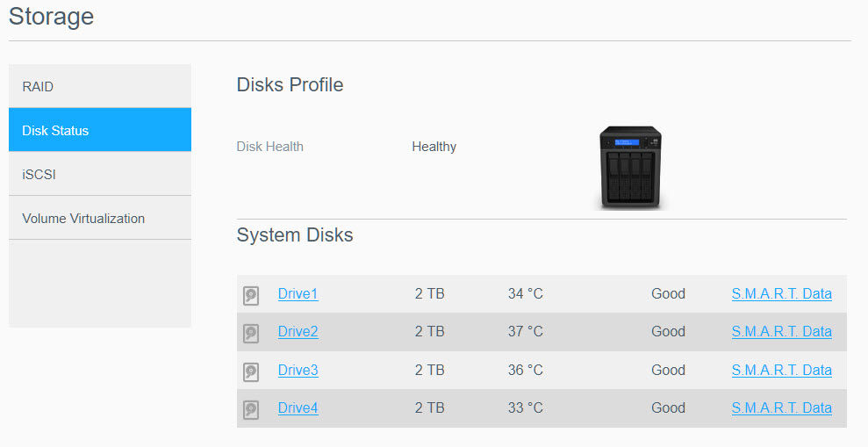Screen dimensions: 868x447
Task: Open the Drive4 link
Action: (x=298, y=408)
